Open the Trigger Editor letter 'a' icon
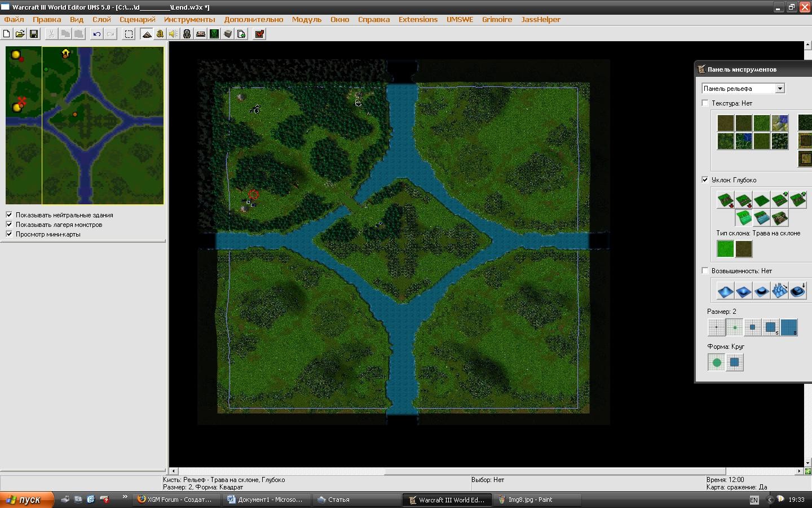Viewport: 812px width, 508px height. tap(160, 34)
